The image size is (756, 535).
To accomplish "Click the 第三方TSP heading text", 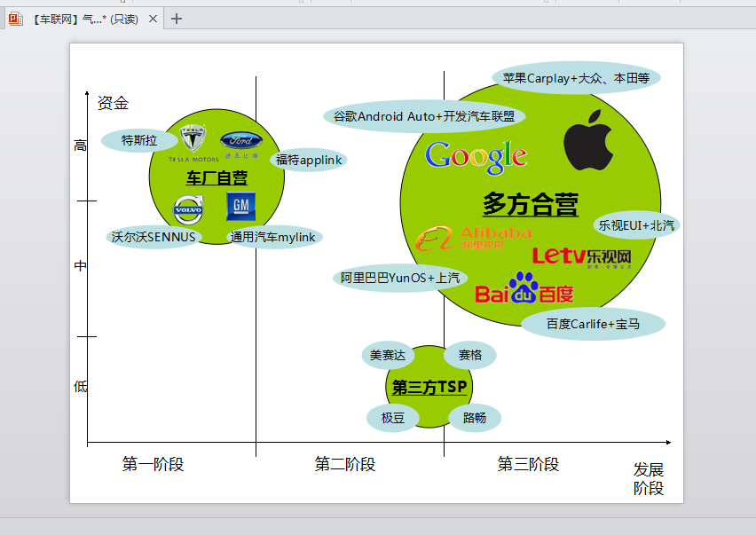I will [x=429, y=387].
